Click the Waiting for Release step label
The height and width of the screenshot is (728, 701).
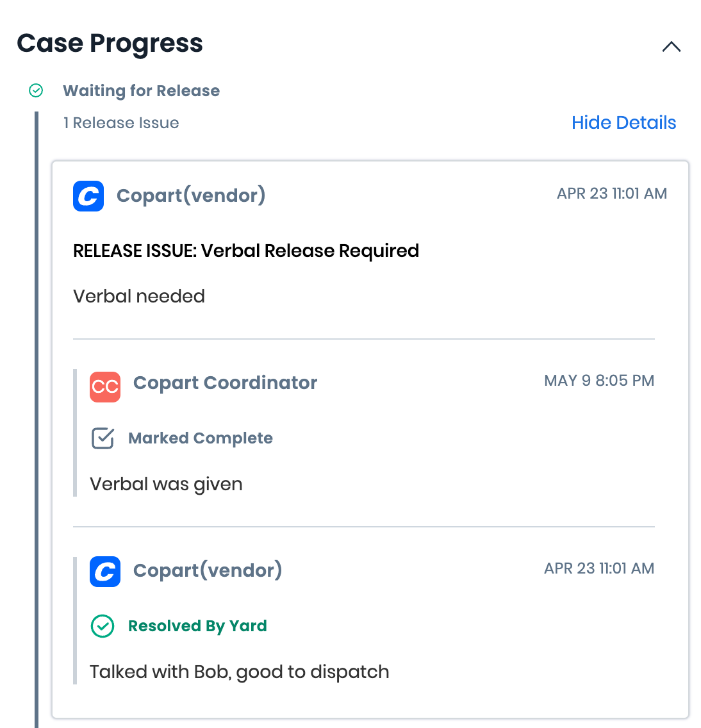click(x=141, y=91)
